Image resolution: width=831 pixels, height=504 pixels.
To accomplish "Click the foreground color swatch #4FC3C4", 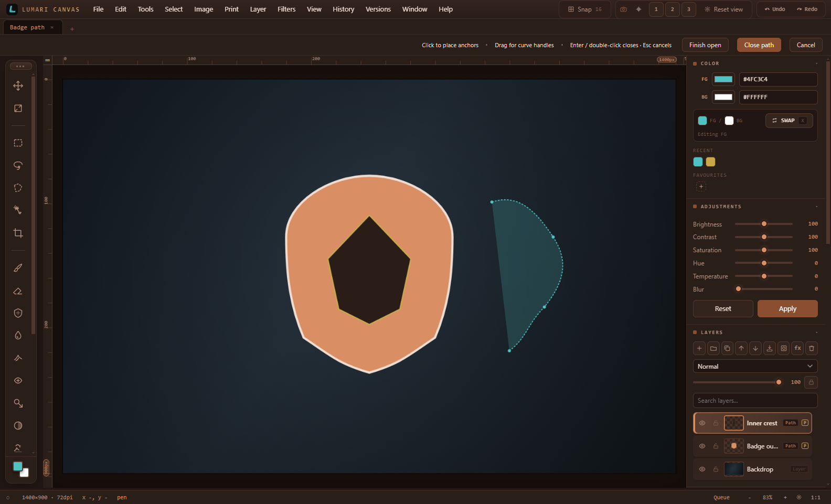I will [x=723, y=79].
